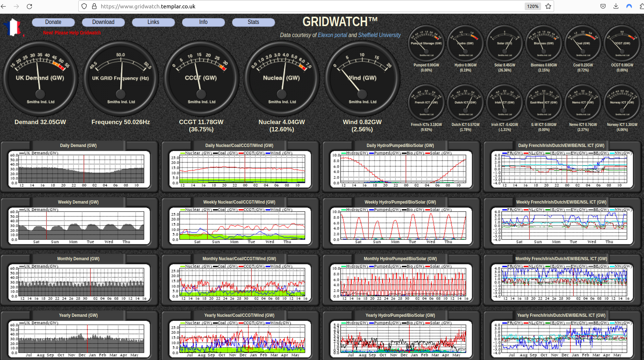Click the UK Demand gauge dial
Viewport: 644px width, 360px height.
point(40,78)
